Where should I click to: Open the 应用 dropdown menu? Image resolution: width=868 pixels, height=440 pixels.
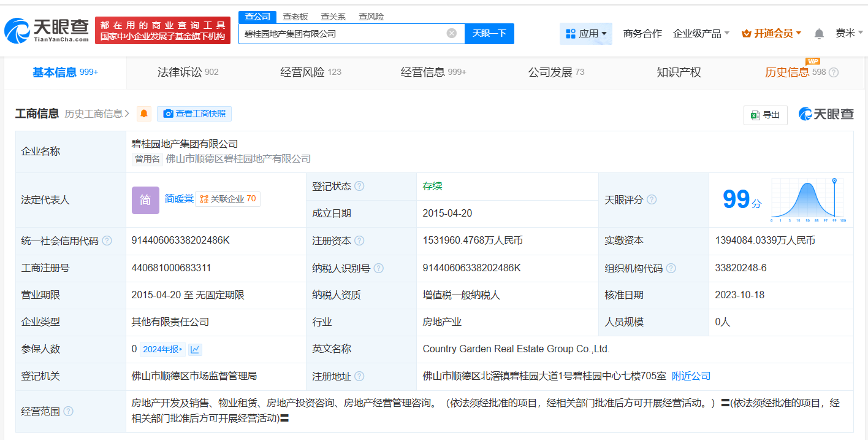tap(585, 34)
